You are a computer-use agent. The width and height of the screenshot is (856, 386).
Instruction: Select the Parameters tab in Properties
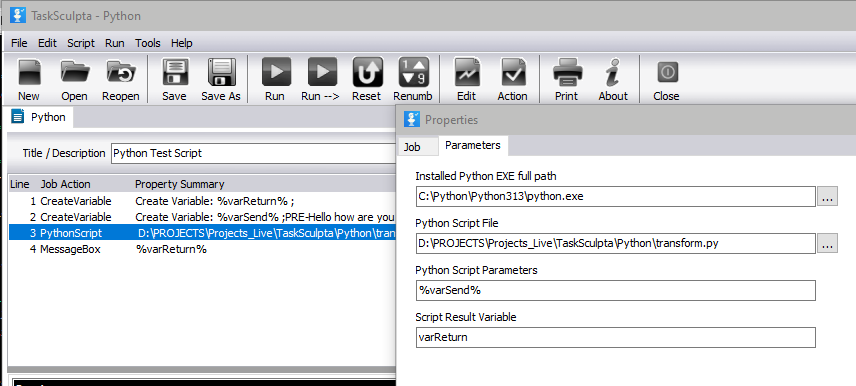point(473,145)
